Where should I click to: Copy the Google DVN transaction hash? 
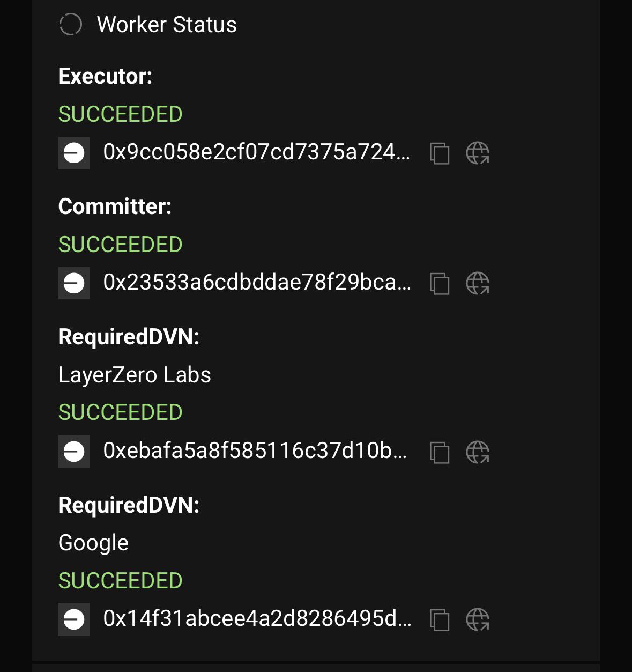[440, 619]
